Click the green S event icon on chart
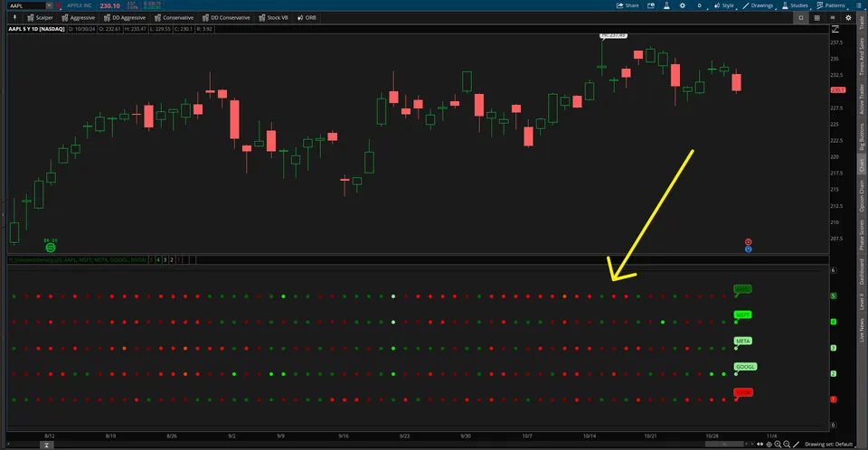 coord(51,248)
